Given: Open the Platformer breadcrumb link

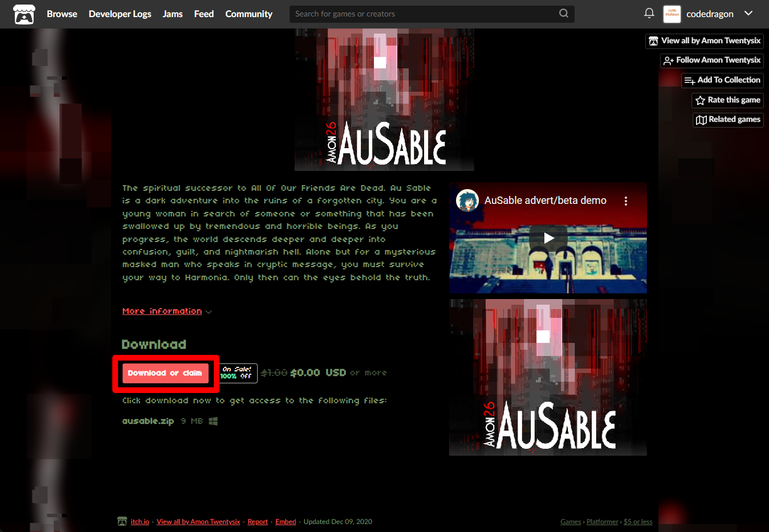Looking at the screenshot, I should coord(603,522).
